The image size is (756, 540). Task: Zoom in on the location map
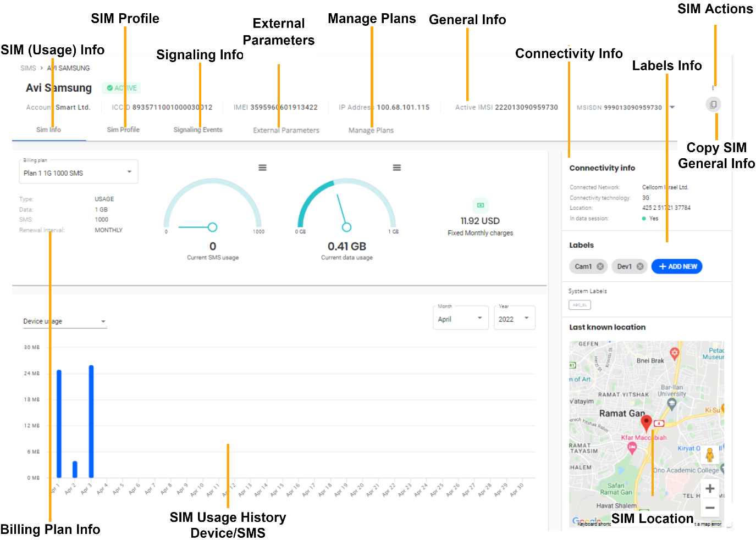coord(710,488)
